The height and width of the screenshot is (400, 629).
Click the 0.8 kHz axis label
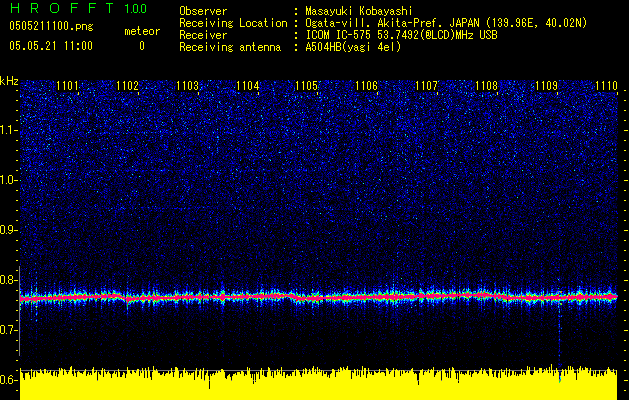(x=8, y=280)
